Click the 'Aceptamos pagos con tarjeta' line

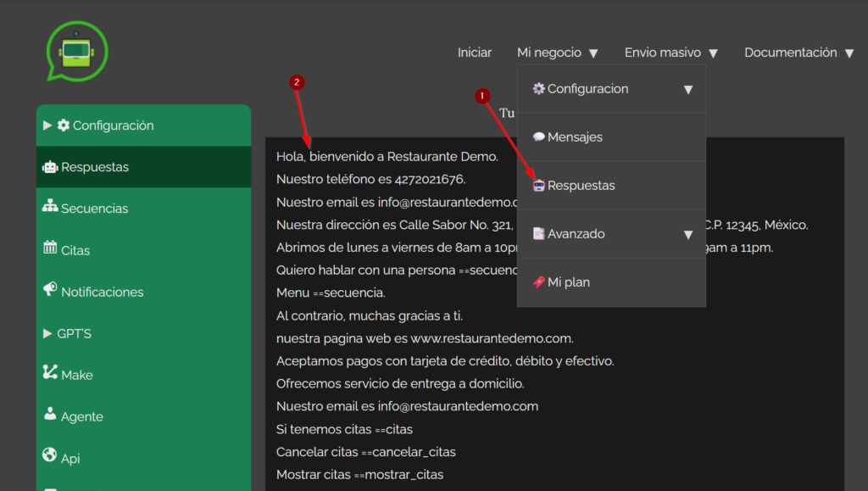[445, 361]
